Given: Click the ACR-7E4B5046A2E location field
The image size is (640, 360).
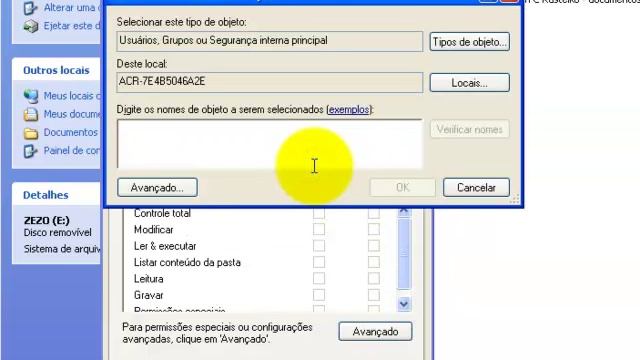Looking at the screenshot, I should (270, 82).
